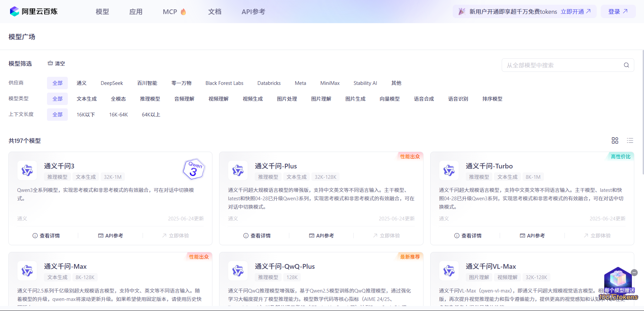Select 全部 in 上下文长度 filter
644x311 pixels.
(57, 114)
